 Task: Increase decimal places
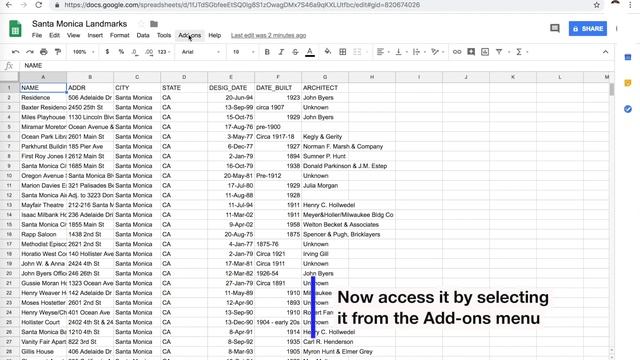(149, 52)
